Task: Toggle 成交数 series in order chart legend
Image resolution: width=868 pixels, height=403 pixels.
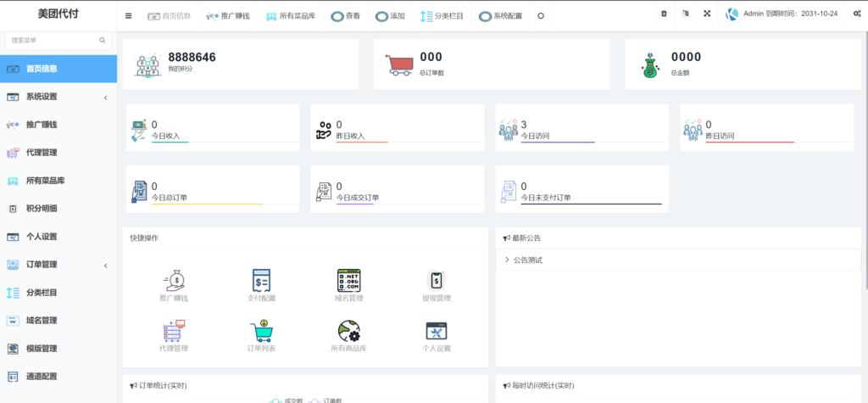Action: point(287,400)
